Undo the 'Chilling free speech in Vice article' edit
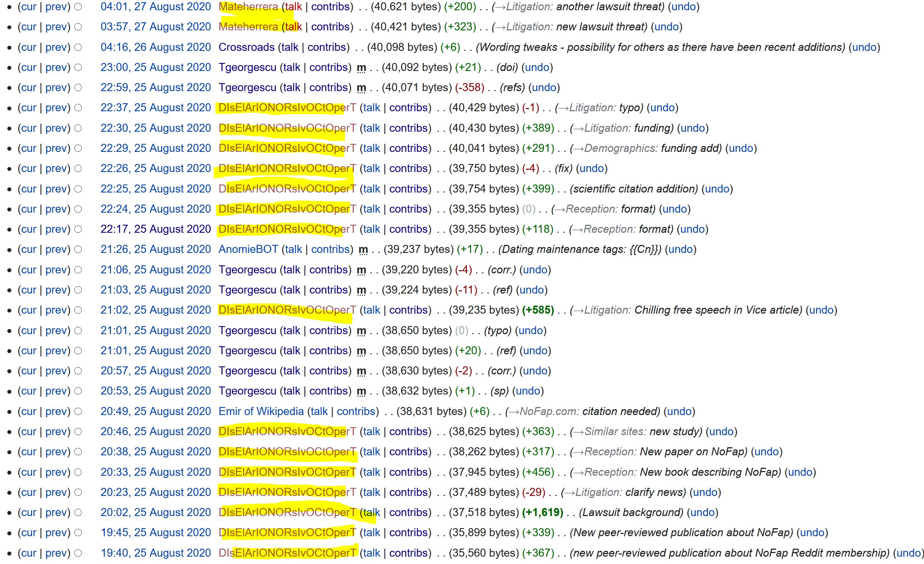Image resolution: width=924 pixels, height=564 pixels. click(821, 310)
